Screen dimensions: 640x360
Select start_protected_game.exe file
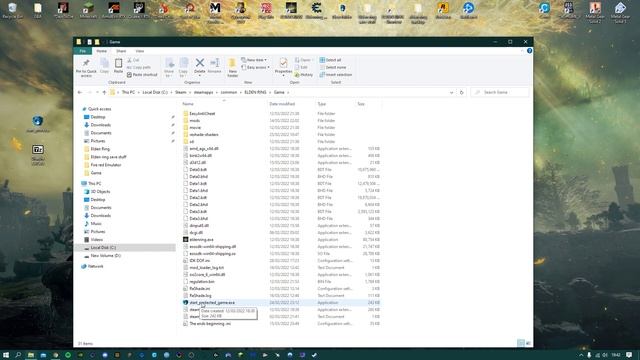click(x=212, y=303)
